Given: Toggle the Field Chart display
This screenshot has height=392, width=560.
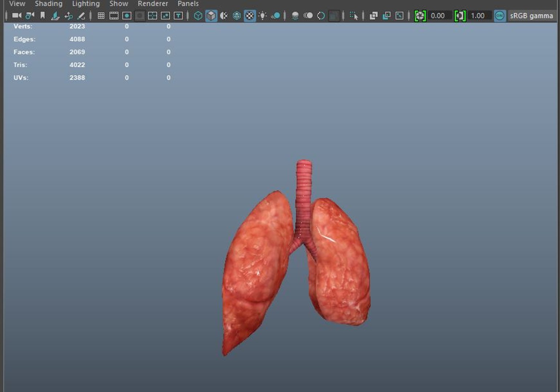Looking at the screenshot, I should click(x=153, y=16).
